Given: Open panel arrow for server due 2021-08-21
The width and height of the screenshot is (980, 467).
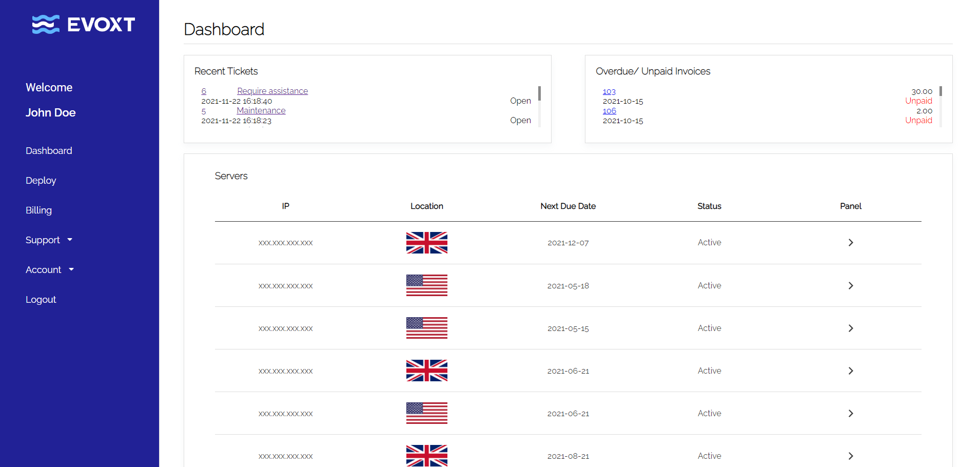Looking at the screenshot, I should pyautogui.click(x=850, y=456).
